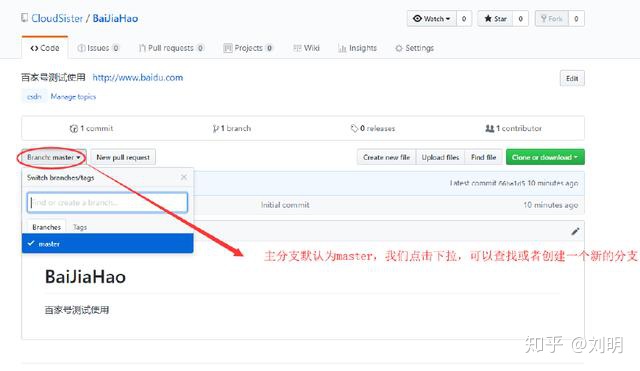Viewport: 640px width, 371px height.
Task: Visit http://www.baidu.com link
Action: 138,78
